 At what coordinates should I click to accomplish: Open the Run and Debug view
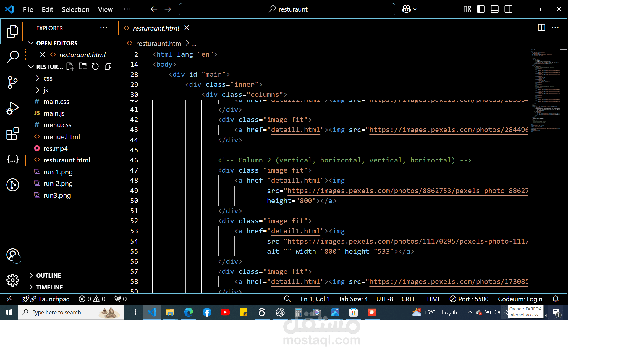tap(13, 108)
